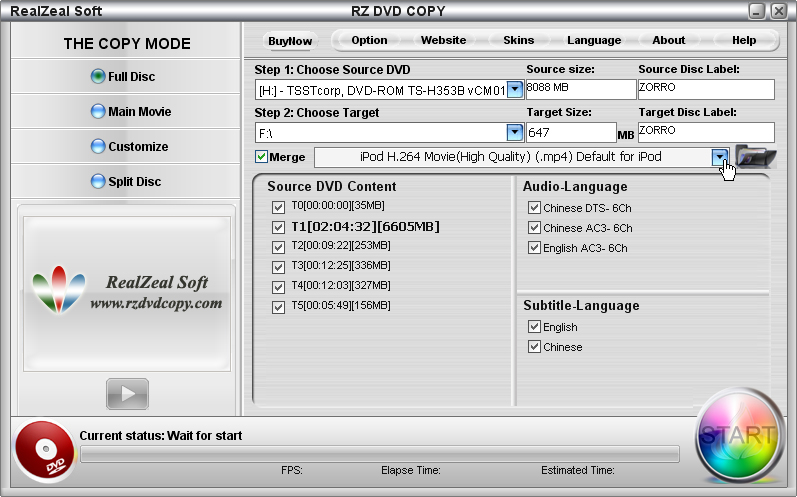Expand the target F:\ dropdown
This screenshot has height=497, width=797.
pyautogui.click(x=515, y=132)
